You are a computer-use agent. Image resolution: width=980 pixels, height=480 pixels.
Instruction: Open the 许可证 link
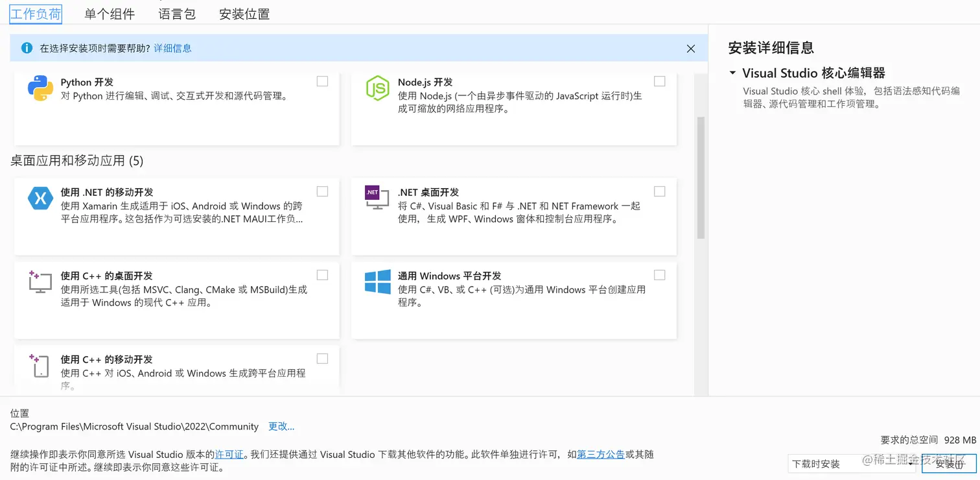click(229, 454)
